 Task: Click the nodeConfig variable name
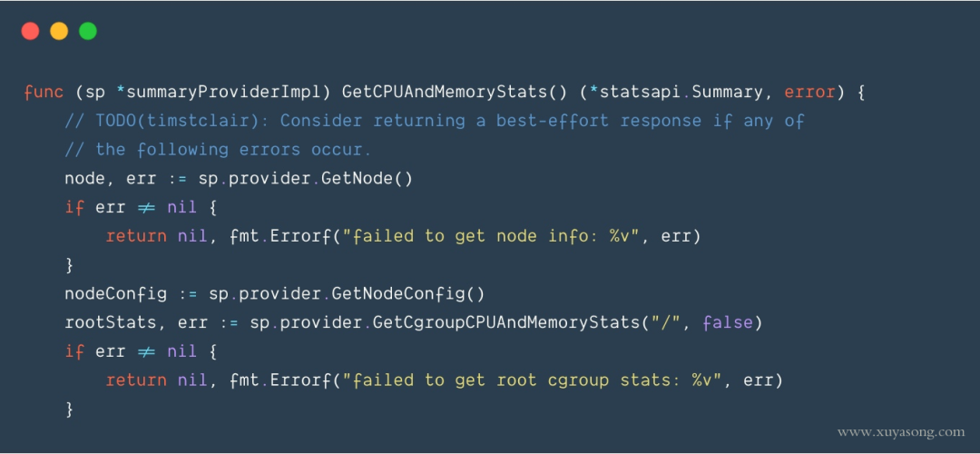click(x=115, y=293)
